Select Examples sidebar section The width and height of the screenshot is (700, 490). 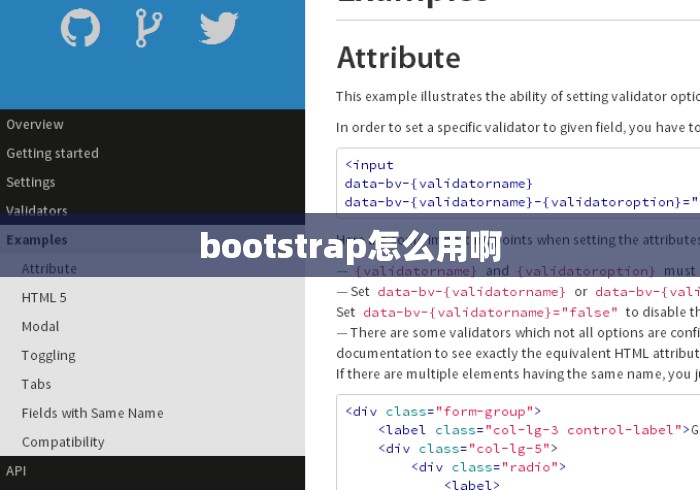click(37, 240)
